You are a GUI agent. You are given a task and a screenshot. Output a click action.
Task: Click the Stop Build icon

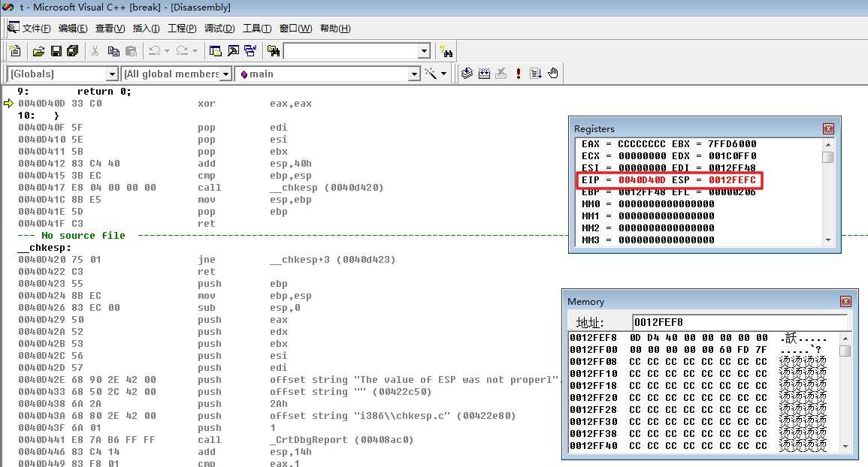[x=501, y=74]
